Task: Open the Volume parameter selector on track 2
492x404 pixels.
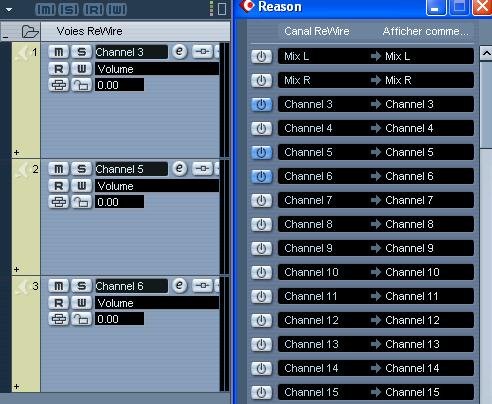Action: [x=157, y=186]
